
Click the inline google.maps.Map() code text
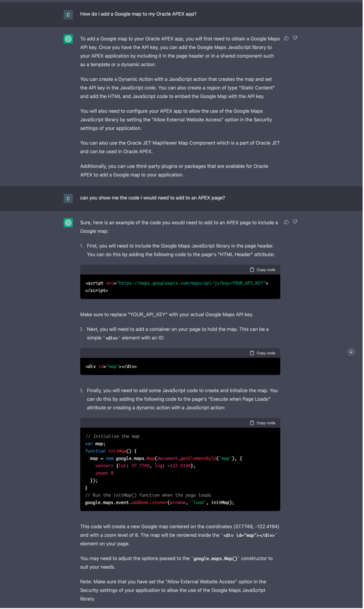click(x=215, y=558)
